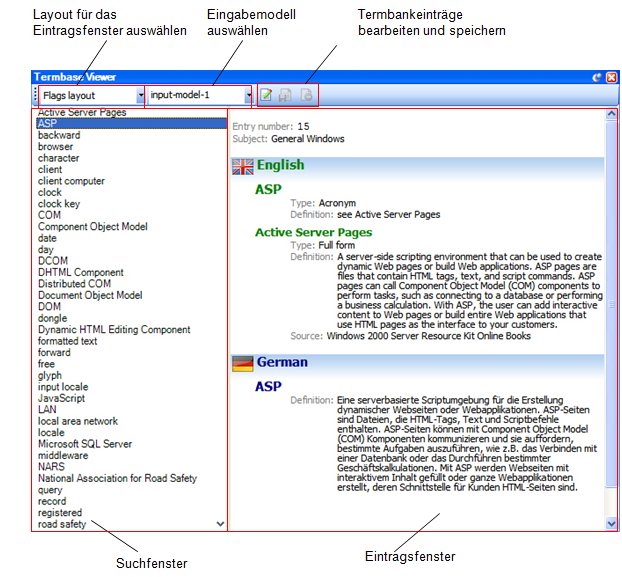Click the Save entry icon
The width and height of the screenshot is (622, 577).
pyautogui.click(x=285, y=95)
